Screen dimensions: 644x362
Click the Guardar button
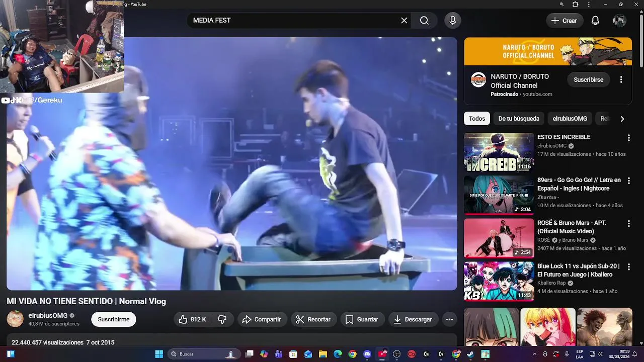click(362, 319)
